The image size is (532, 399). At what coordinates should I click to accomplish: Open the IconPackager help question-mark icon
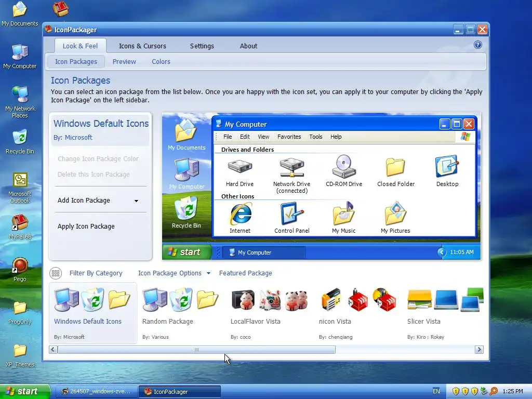pos(478,45)
